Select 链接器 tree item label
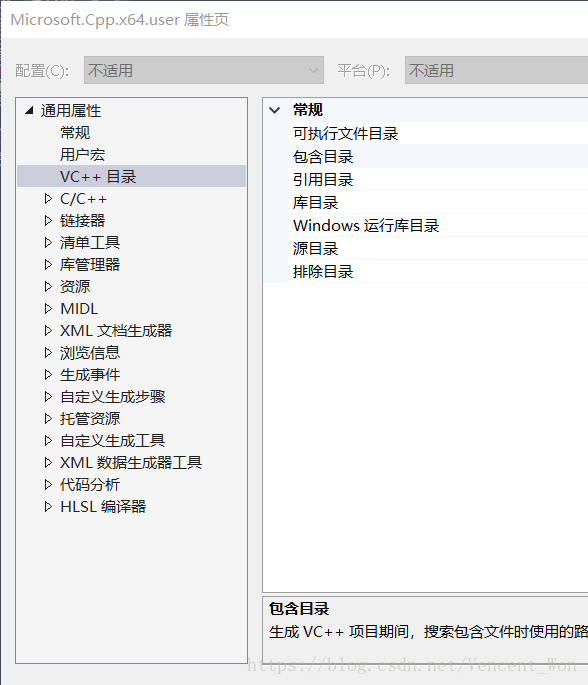588x685 pixels. click(x=83, y=221)
